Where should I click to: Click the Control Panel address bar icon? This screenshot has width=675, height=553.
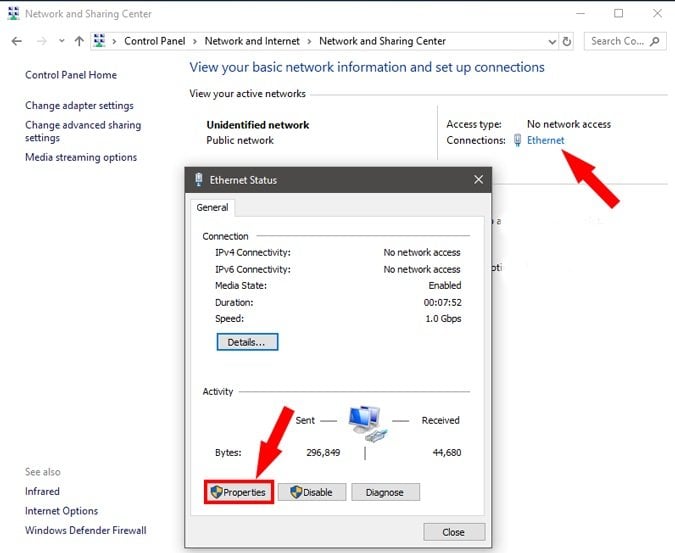(99, 41)
